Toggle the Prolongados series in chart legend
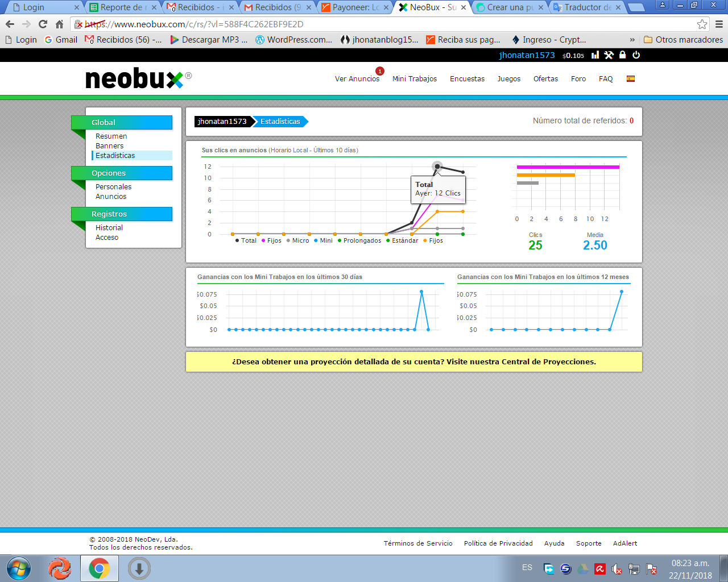728x582 pixels. click(359, 240)
